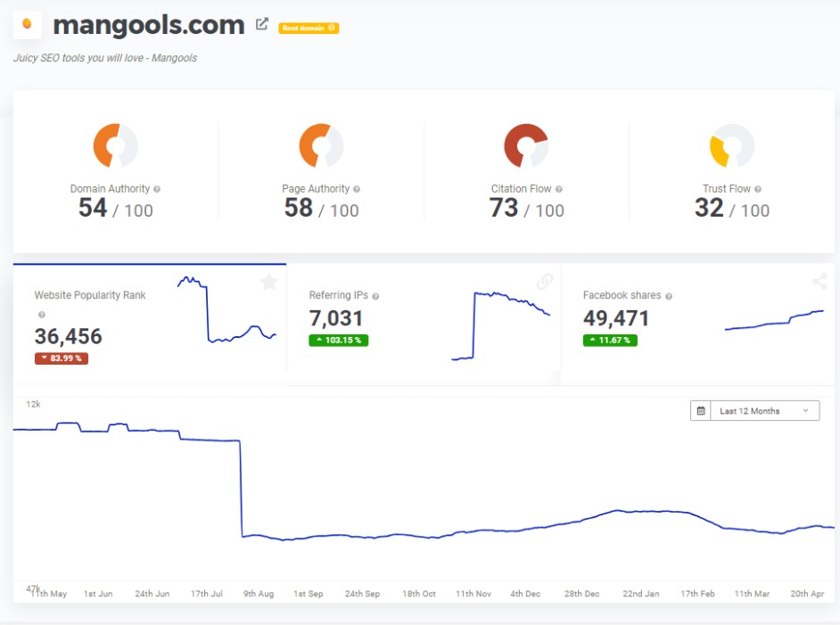Viewport: 840px width, 625px height.
Task: Open Trust Flow help icon
Action: 757,189
